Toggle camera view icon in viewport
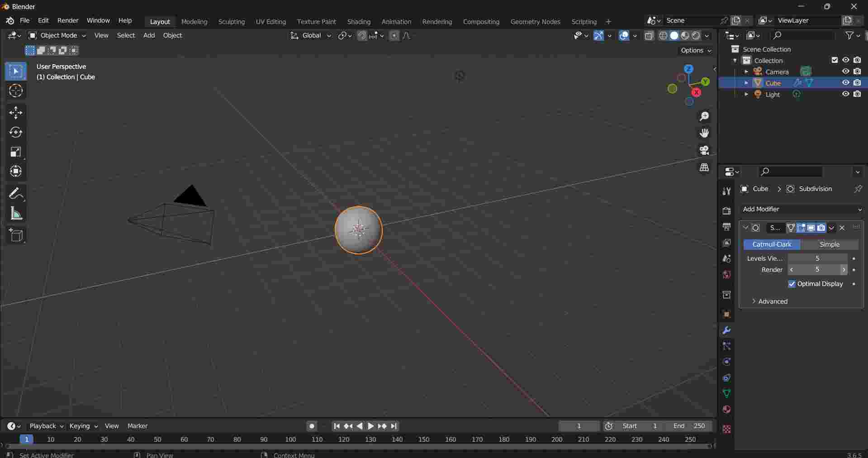The image size is (868, 458). (x=704, y=150)
